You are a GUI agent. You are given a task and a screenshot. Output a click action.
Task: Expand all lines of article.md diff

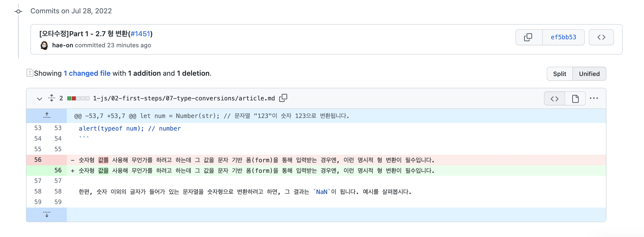(x=52, y=98)
